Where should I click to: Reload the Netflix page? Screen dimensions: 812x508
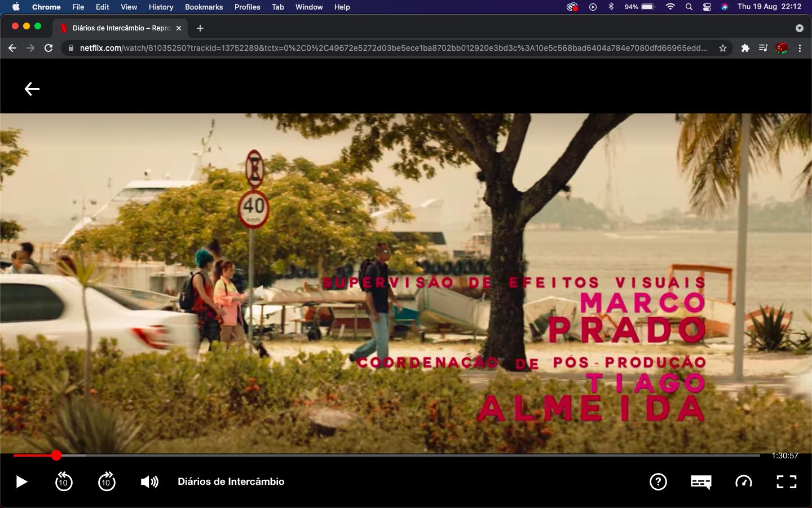point(48,48)
